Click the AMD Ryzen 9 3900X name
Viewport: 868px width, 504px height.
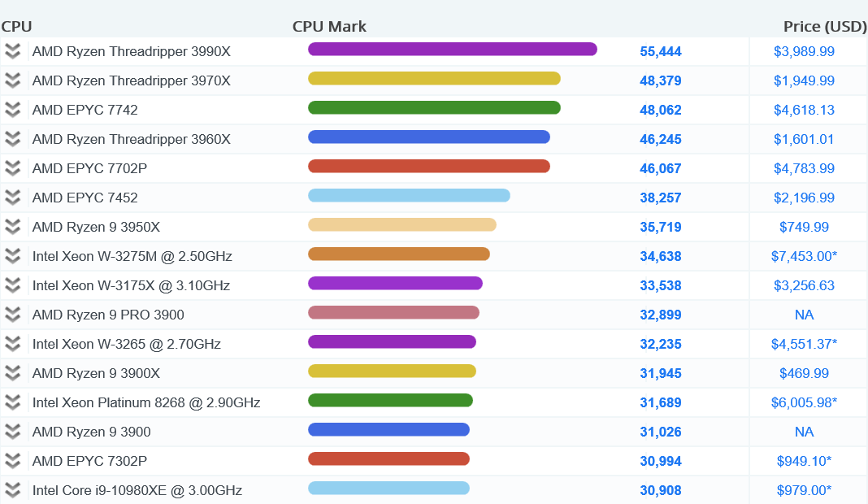pos(96,373)
